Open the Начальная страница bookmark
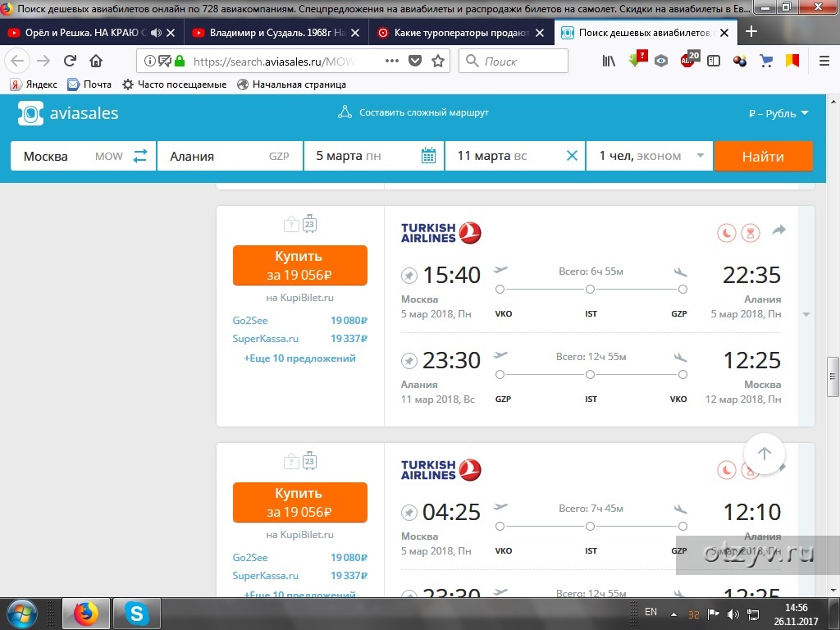Screen dimensions: 840x630 [292, 84]
